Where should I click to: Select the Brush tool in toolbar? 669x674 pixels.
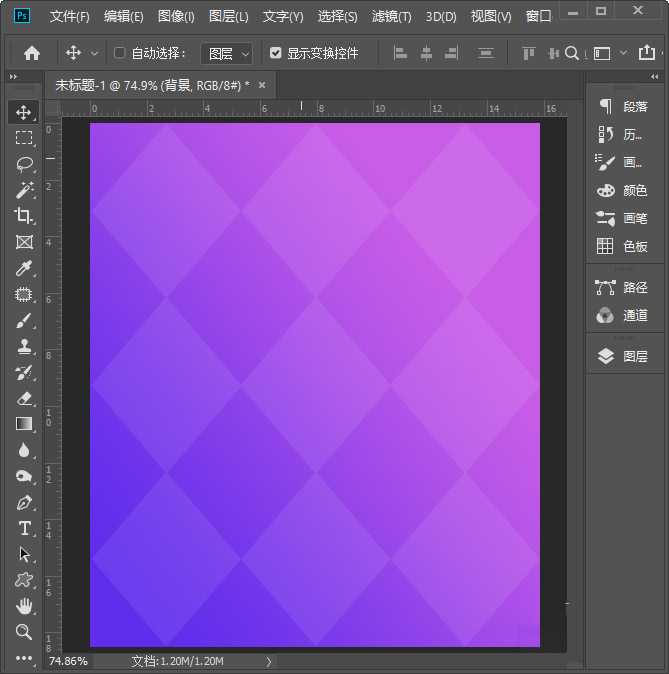point(24,320)
